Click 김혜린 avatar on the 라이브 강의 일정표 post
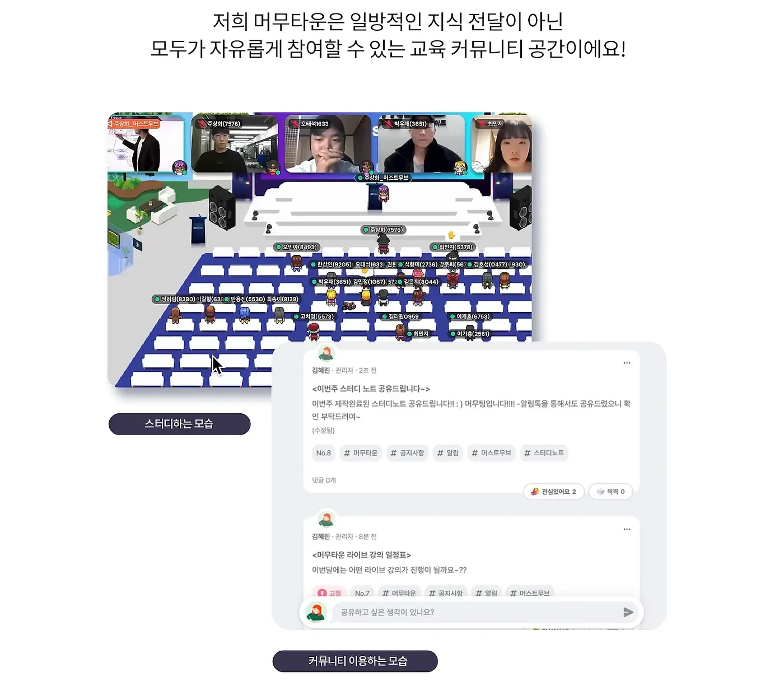784x700 pixels. pyautogui.click(x=326, y=520)
